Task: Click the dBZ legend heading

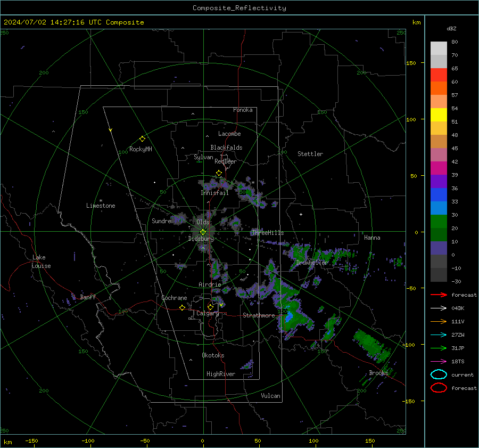Action: point(451,28)
